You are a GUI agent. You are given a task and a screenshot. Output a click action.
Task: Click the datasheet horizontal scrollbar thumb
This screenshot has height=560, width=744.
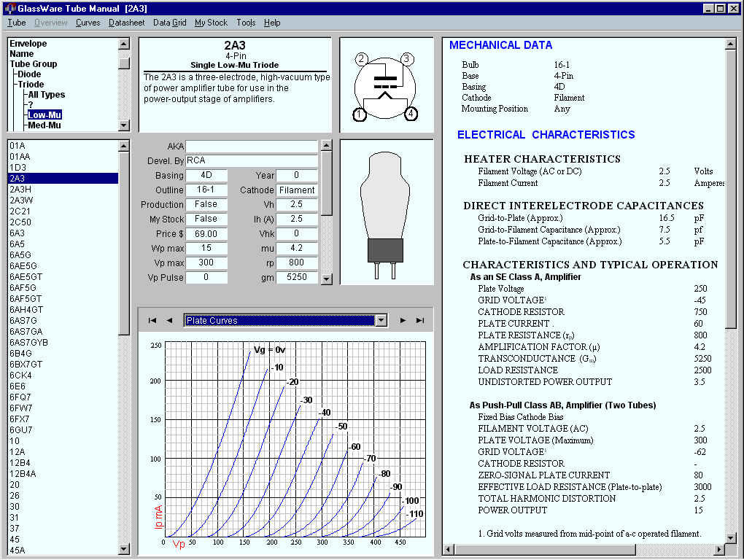545,550
